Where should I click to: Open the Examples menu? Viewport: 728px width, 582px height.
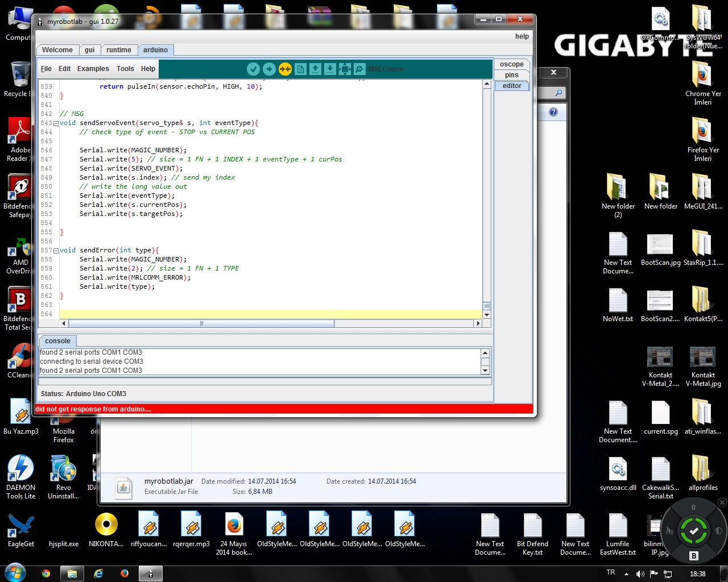[x=93, y=69]
